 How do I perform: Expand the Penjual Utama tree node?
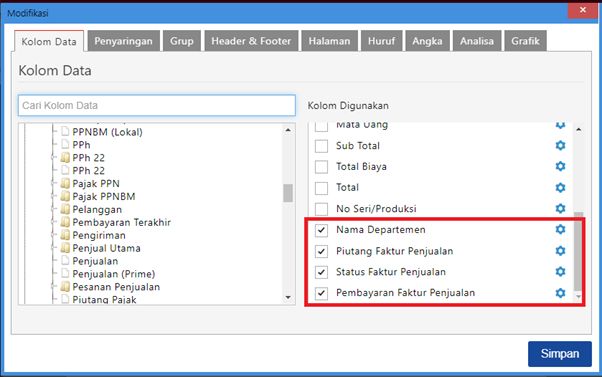click(53, 248)
